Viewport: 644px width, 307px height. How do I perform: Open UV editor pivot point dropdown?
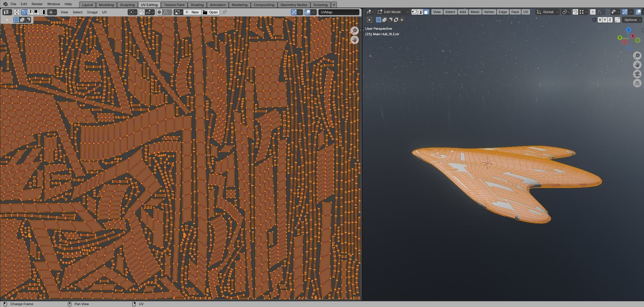coord(133,12)
